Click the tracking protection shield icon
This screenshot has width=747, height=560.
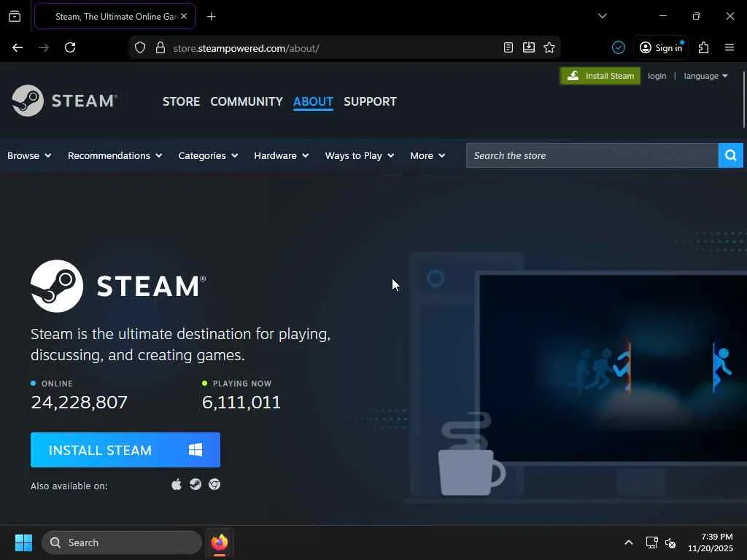tap(140, 47)
